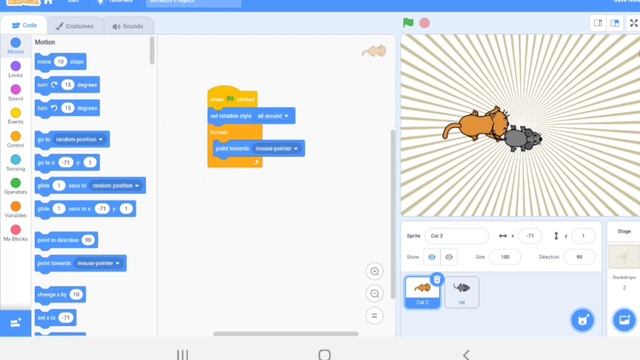Open 'go to random position' palette dropdown
640x360 pixels.
79,140
